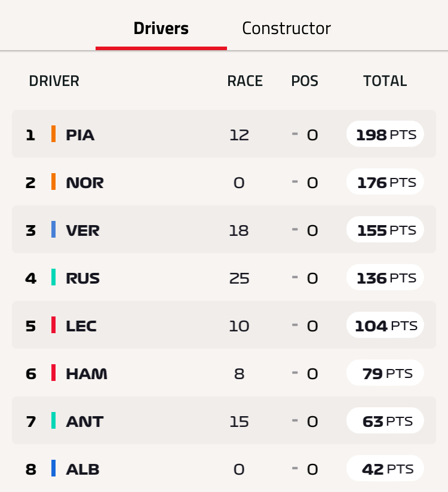This screenshot has width=448, height=492.
Task: Click the blue team stripe beside ALB
Action: (53, 468)
